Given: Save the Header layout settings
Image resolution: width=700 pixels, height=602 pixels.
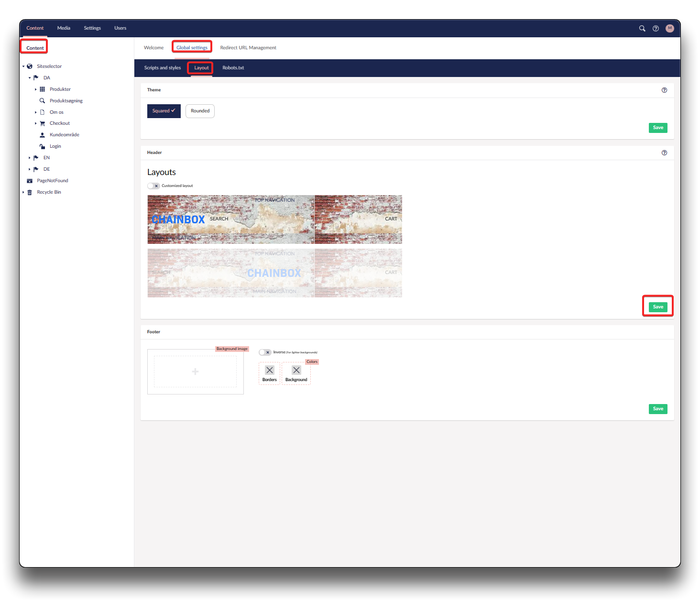Looking at the screenshot, I should coord(658,307).
